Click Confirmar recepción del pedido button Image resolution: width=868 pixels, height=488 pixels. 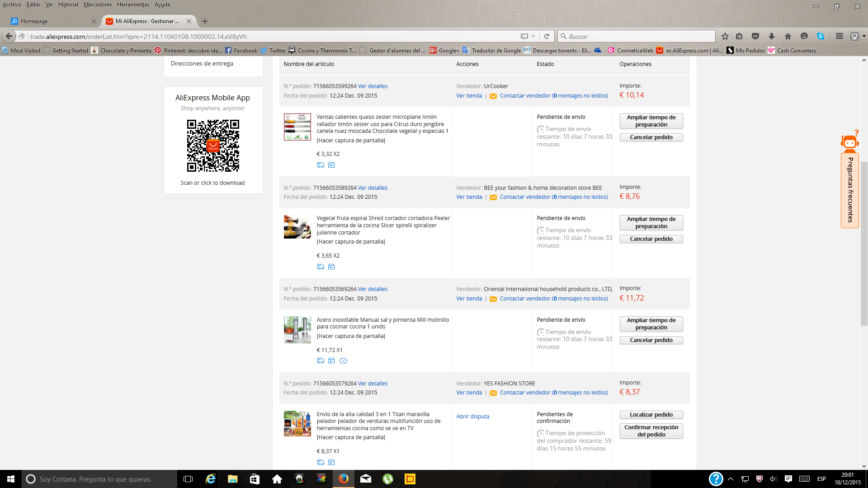pos(651,431)
